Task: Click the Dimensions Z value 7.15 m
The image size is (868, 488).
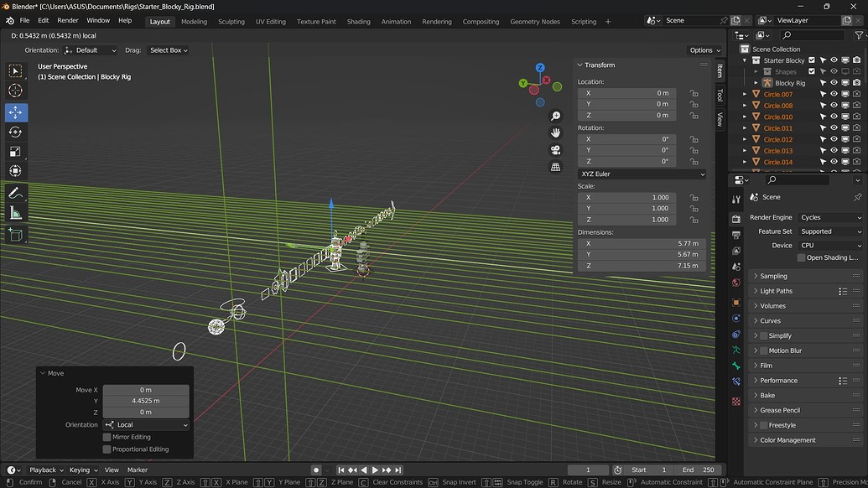Action: [642, 266]
